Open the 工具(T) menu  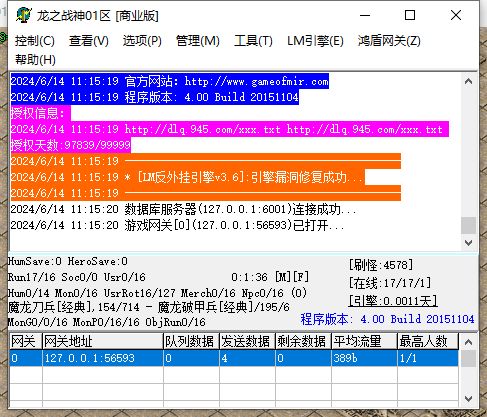(253, 41)
